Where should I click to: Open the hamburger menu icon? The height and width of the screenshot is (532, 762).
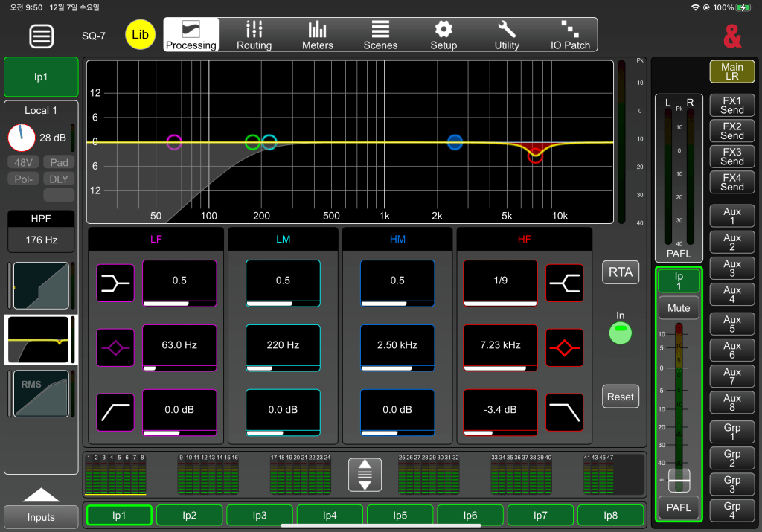42,35
